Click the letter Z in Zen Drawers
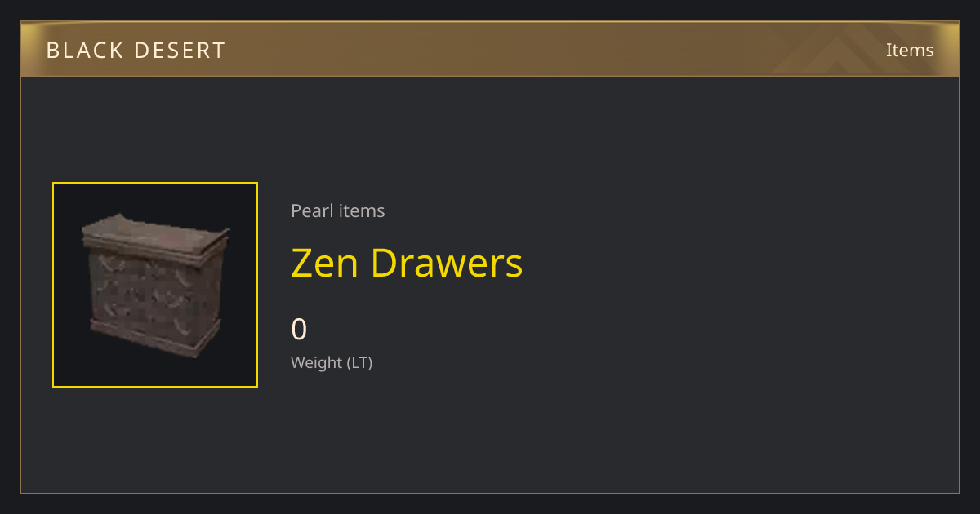This screenshot has height=514, width=980. click(302, 264)
